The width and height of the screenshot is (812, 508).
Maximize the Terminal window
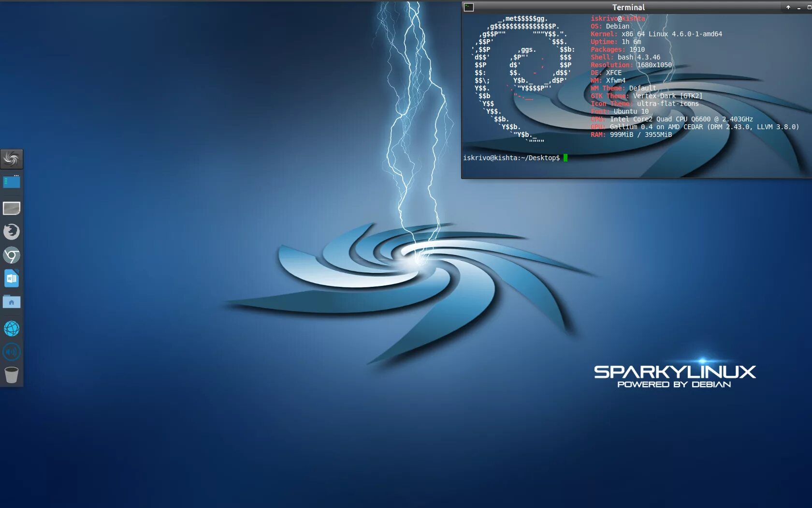pos(809,7)
